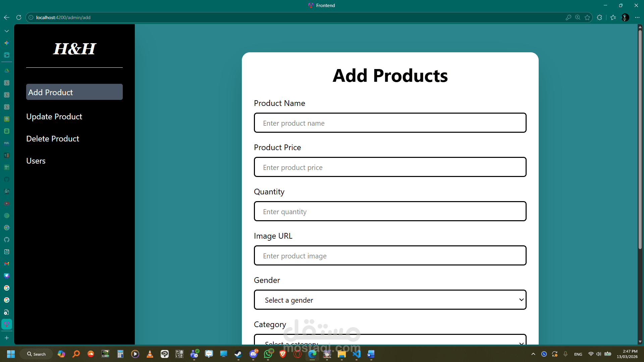
Task: Expand the Select a gender dropdown
Action: coord(390,300)
